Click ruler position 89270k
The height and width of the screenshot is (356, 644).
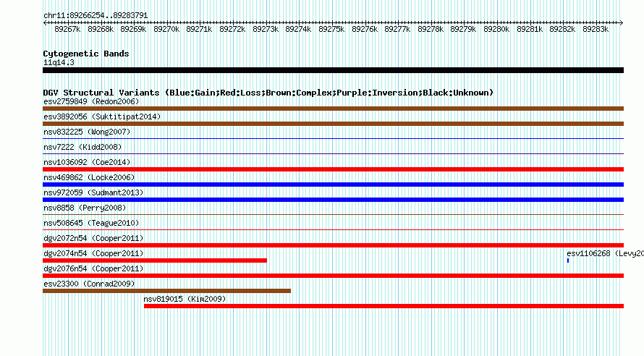tap(166, 29)
